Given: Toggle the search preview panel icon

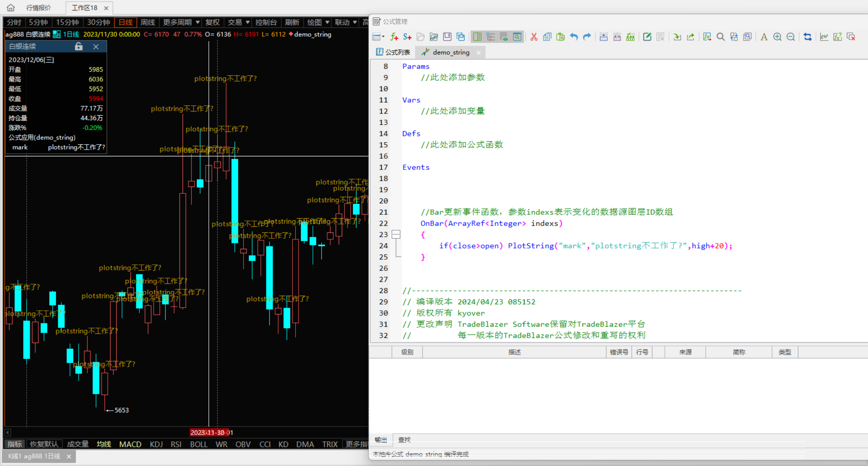Looking at the screenshot, I should (x=517, y=37).
